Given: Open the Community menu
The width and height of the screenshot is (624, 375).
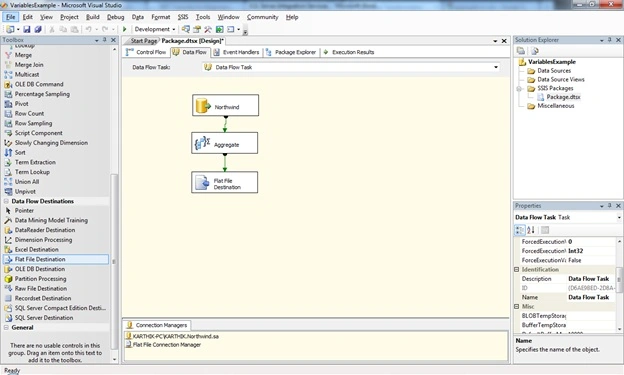Looking at the screenshot, I should click(x=263, y=17).
